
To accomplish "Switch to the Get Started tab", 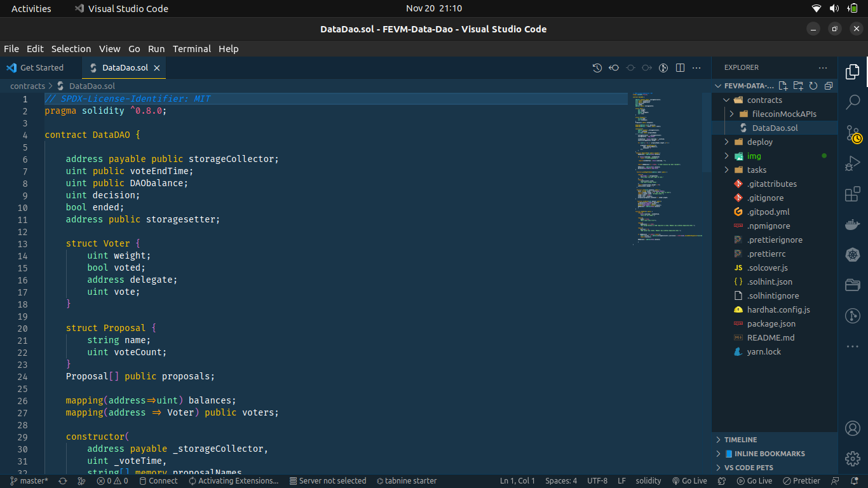I will [x=41, y=67].
